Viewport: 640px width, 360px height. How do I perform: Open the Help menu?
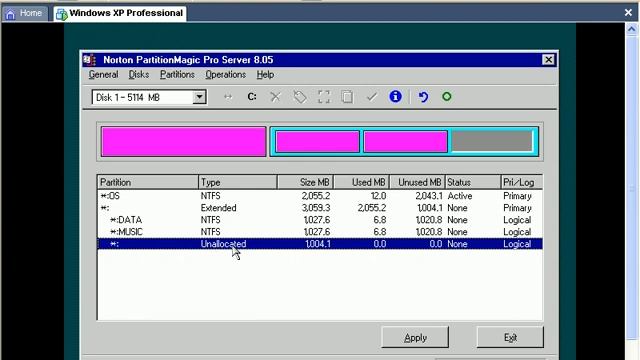[x=265, y=75]
